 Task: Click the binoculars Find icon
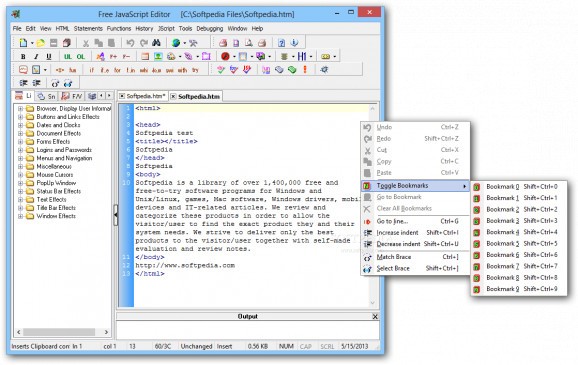(x=157, y=43)
